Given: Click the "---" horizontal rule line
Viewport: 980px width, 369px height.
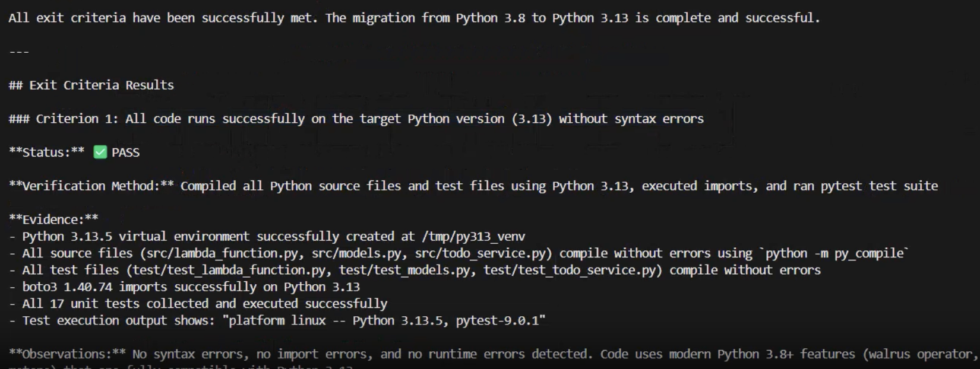Looking at the screenshot, I should coord(19,52).
